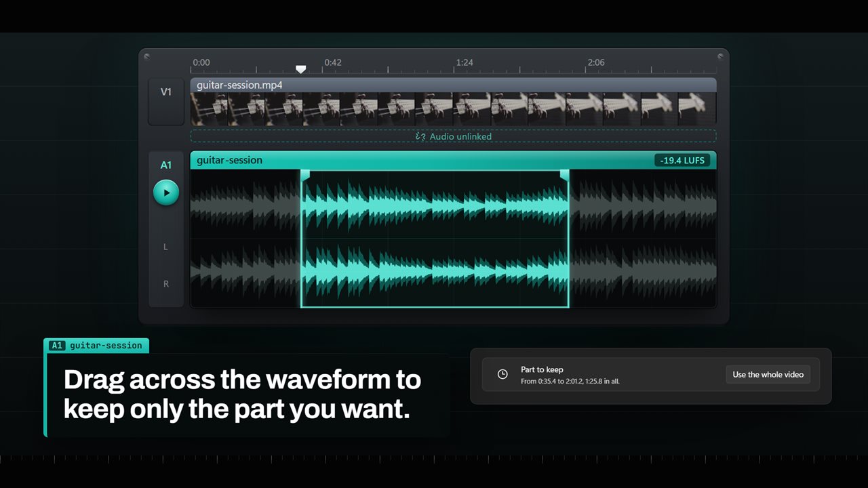
Task: Click the playhead marker on the time ruler
Action: tap(301, 69)
